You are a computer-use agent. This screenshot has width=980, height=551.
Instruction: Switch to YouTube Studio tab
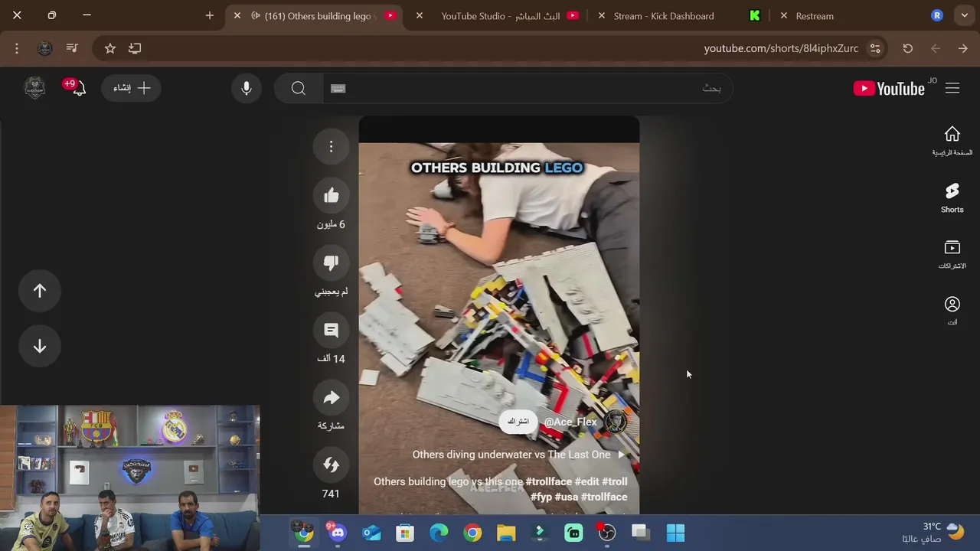tap(500, 16)
